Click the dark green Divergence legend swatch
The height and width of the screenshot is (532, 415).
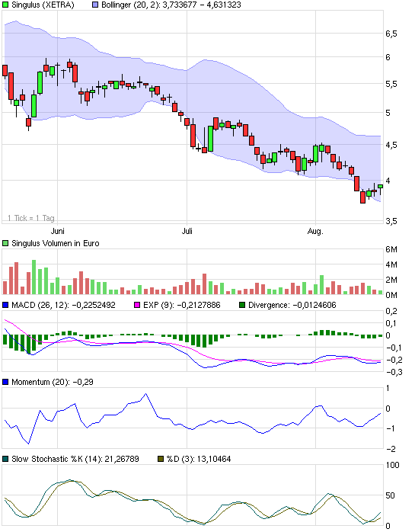(x=242, y=305)
